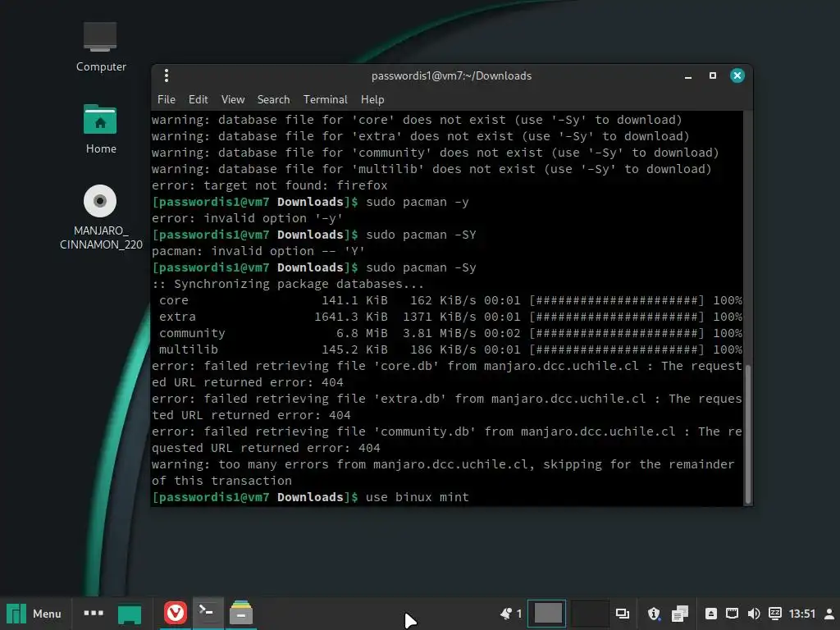Viewport: 840px width, 630px height.
Task: Click 'error: target not found: firefox' line
Action: point(269,185)
